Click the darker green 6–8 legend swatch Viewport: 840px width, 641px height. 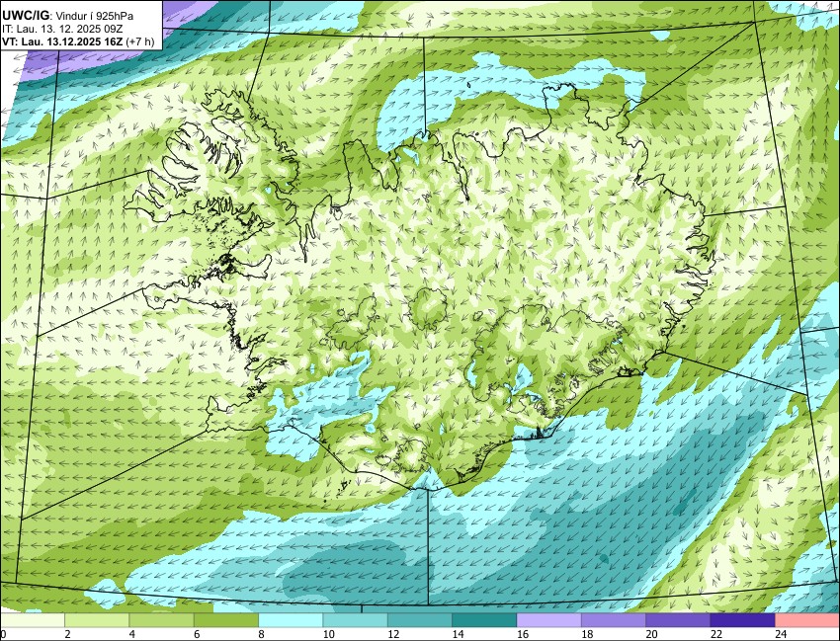(226, 620)
